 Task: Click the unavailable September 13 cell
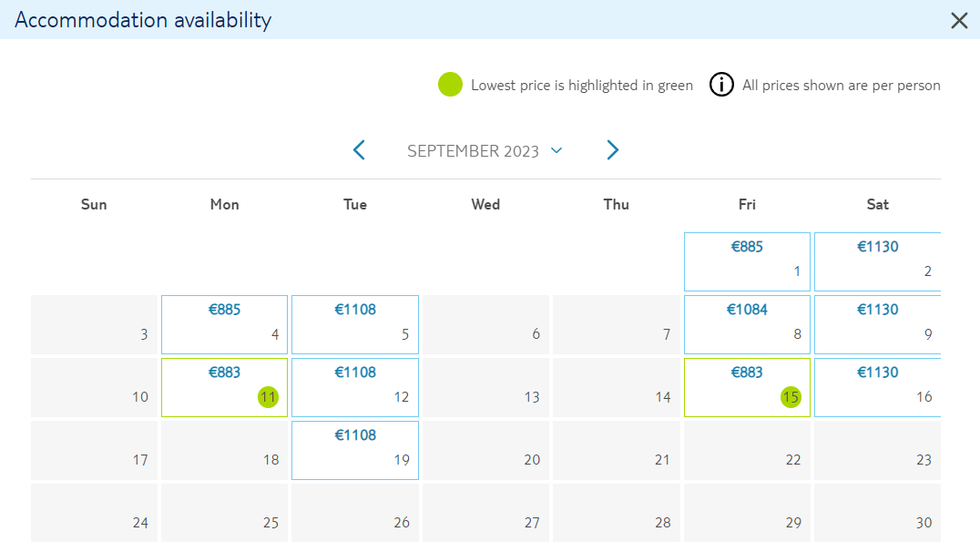(485, 388)
